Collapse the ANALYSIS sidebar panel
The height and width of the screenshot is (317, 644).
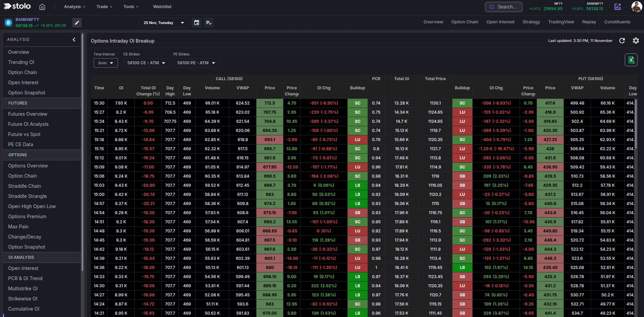[x=74, y=39]
